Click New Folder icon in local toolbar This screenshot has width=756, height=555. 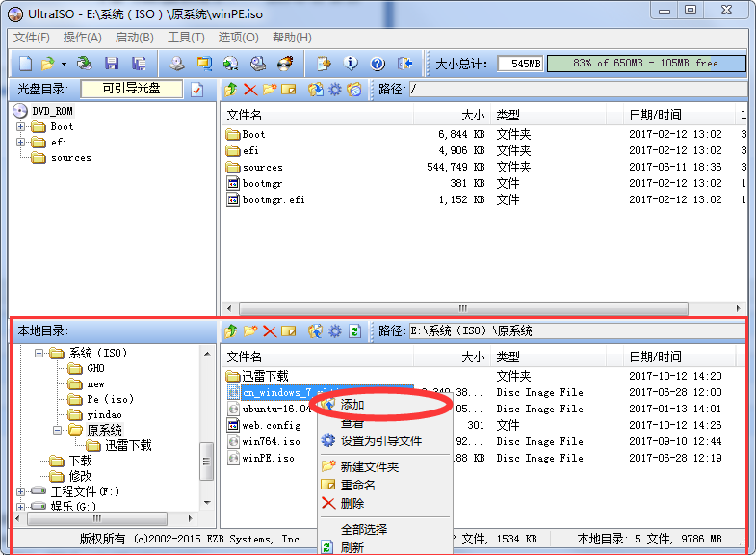(250, 331)
